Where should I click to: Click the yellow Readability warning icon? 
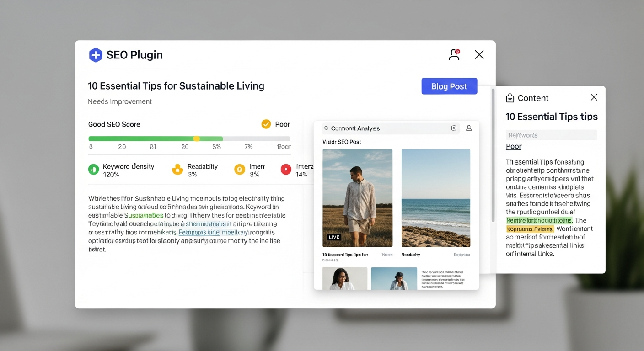[177, 169]
